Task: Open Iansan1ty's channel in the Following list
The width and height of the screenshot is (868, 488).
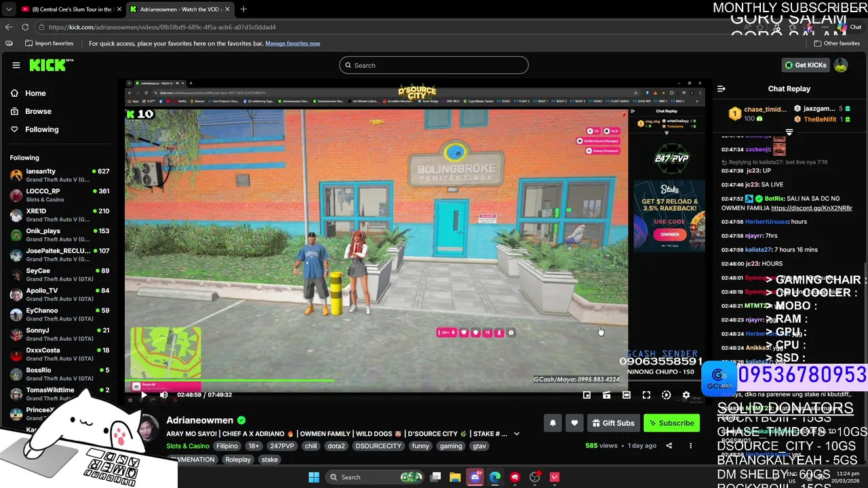Action: (60, 176)
